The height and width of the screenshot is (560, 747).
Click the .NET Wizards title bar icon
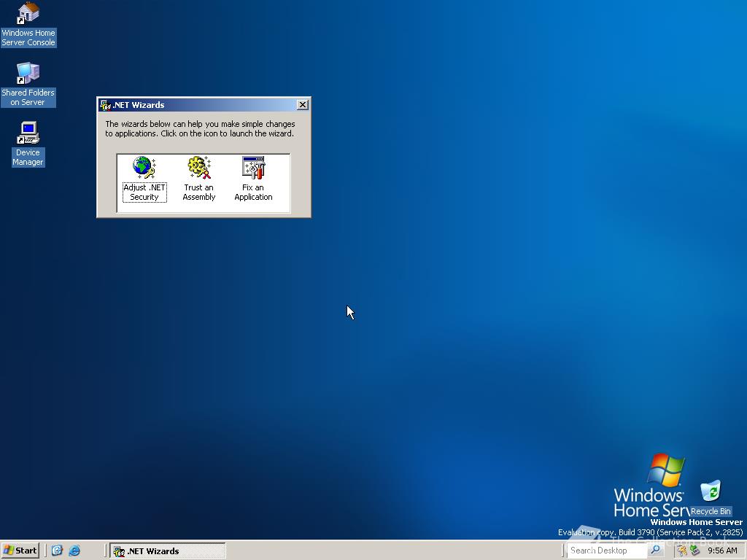(x=106, y=105)
